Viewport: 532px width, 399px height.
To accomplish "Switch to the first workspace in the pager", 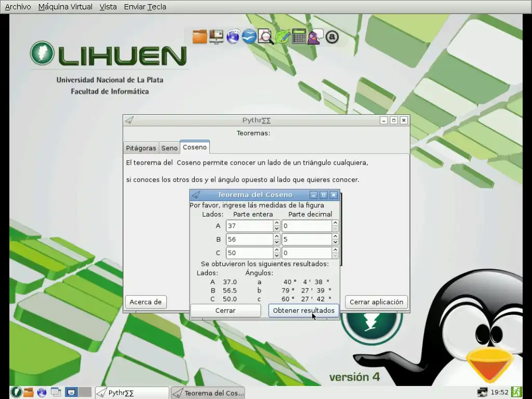I will 71,392.
